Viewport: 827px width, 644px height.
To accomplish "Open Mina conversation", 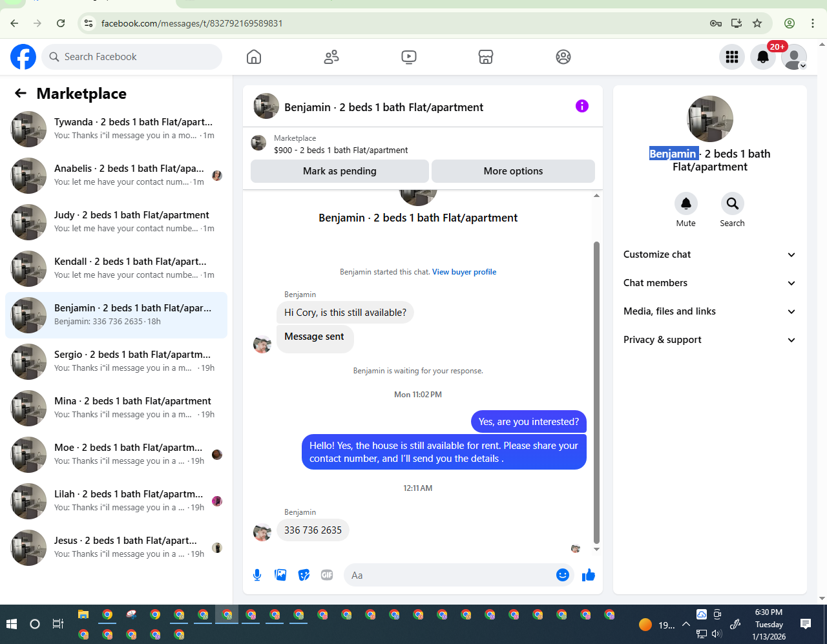I will pos(116,408).
